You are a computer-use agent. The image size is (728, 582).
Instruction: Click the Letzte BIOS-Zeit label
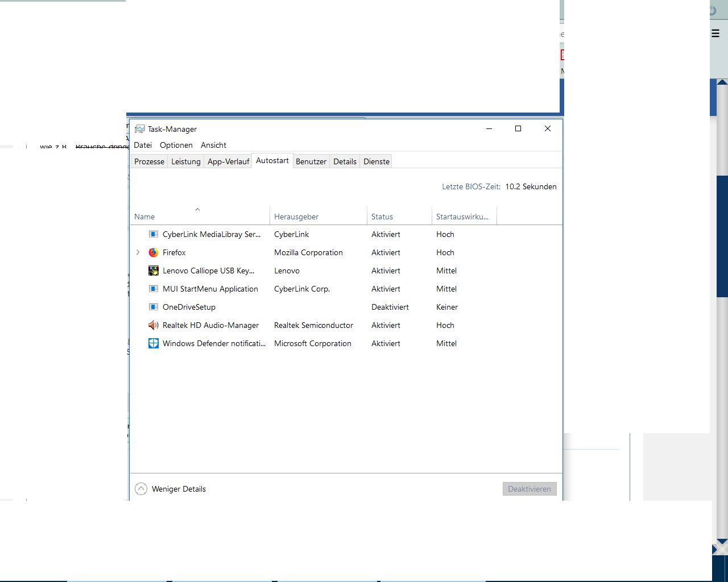(471, 186)
